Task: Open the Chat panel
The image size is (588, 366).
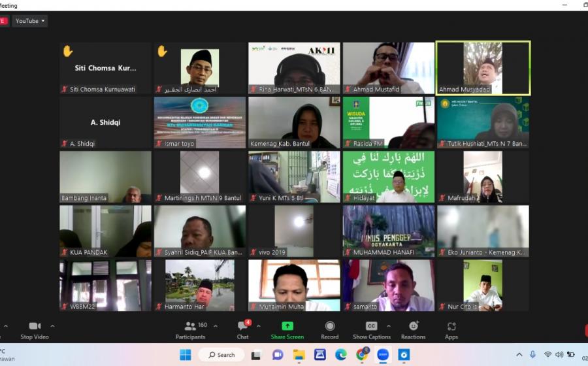Action: pyautogui.click(x=242, y=329)
